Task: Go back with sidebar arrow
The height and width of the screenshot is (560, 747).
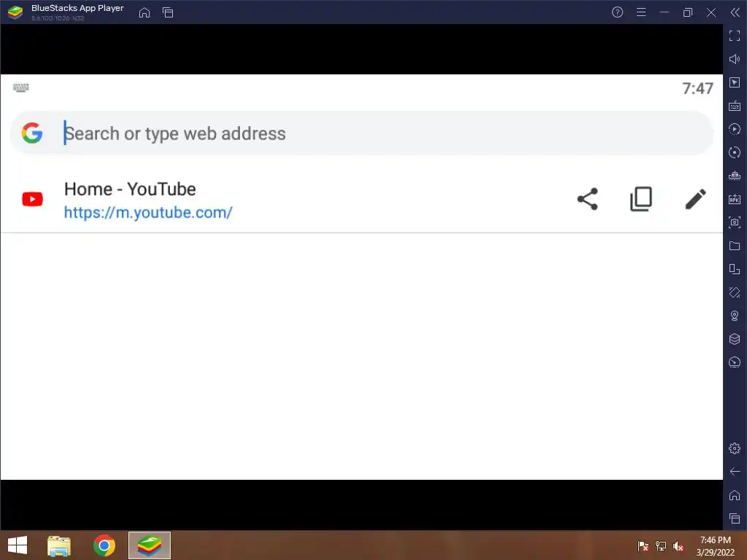Action: 735,472
